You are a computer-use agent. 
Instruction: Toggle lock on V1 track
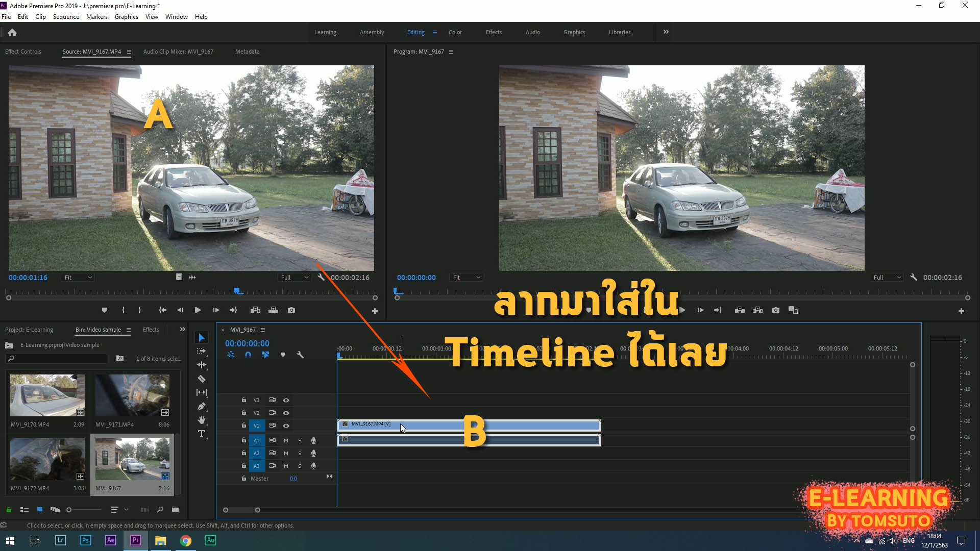click(244, 425)
